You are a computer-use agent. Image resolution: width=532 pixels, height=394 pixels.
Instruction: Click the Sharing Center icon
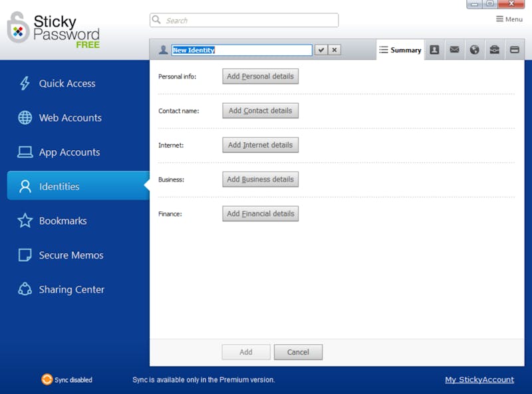click(25, 289)
